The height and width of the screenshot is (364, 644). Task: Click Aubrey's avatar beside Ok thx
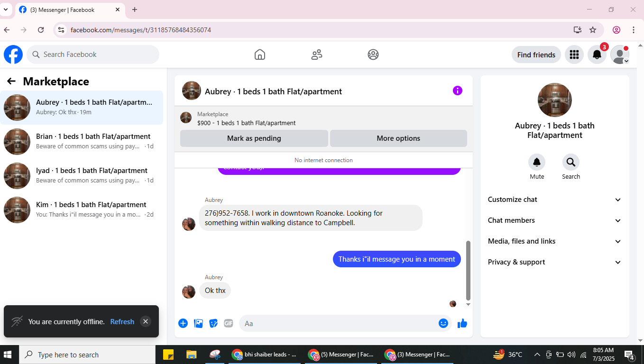pyautogui.click(x=189, y=292)
